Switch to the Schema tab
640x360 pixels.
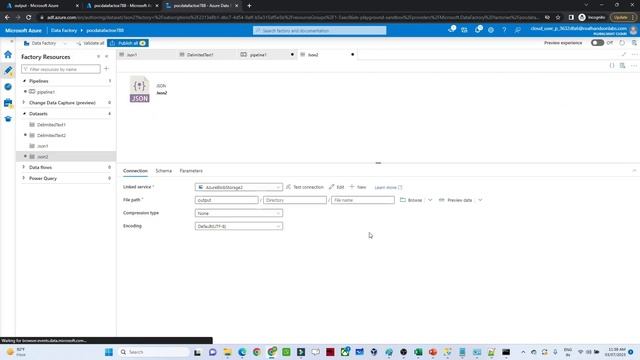[x=164, y=171]
